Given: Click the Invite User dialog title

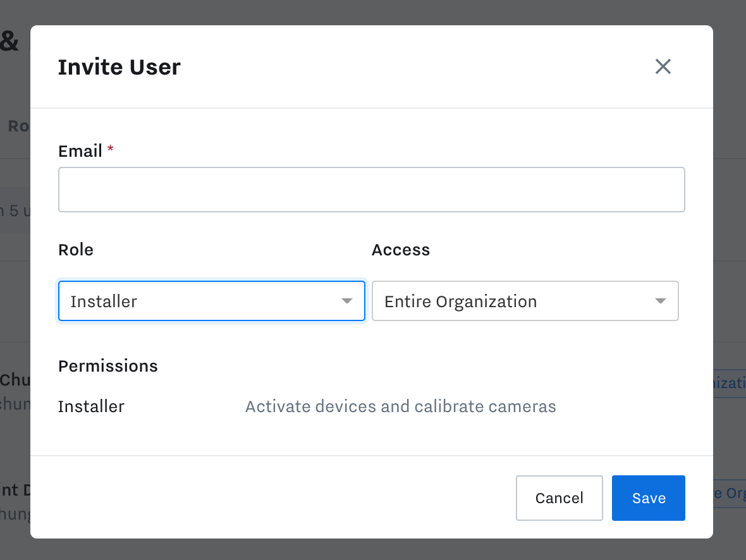Looking at the screenshot, I should 119,67.
